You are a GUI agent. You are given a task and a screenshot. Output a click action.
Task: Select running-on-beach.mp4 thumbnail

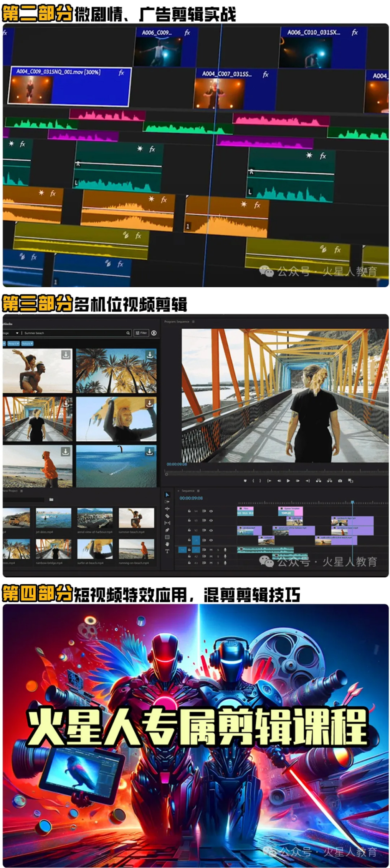136,549
